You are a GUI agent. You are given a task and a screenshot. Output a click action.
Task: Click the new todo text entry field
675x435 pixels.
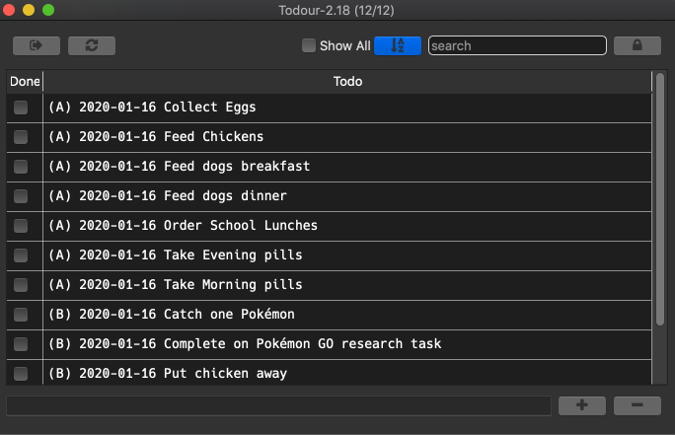point(278,405)
